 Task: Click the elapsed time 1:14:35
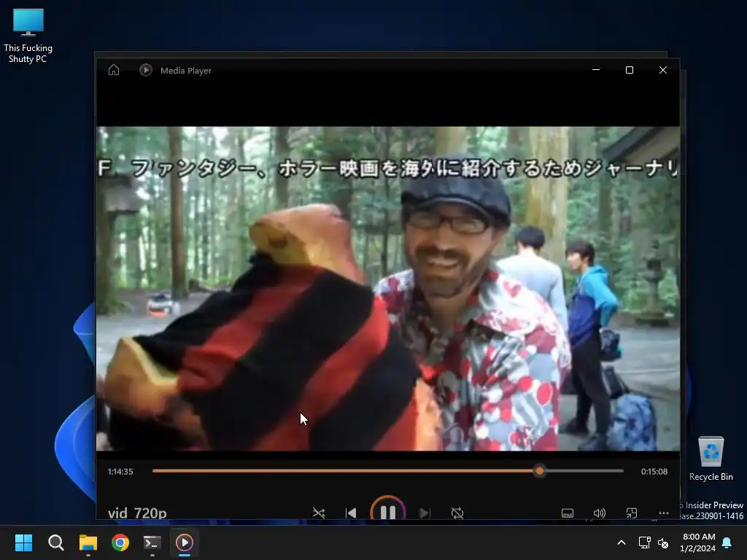click(120, 472)
